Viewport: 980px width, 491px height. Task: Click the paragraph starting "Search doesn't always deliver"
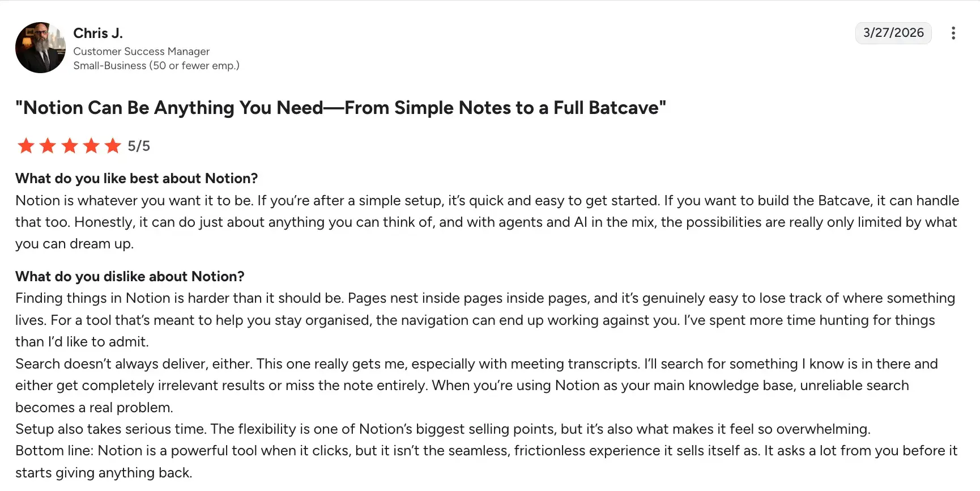(x=476, y=386)
